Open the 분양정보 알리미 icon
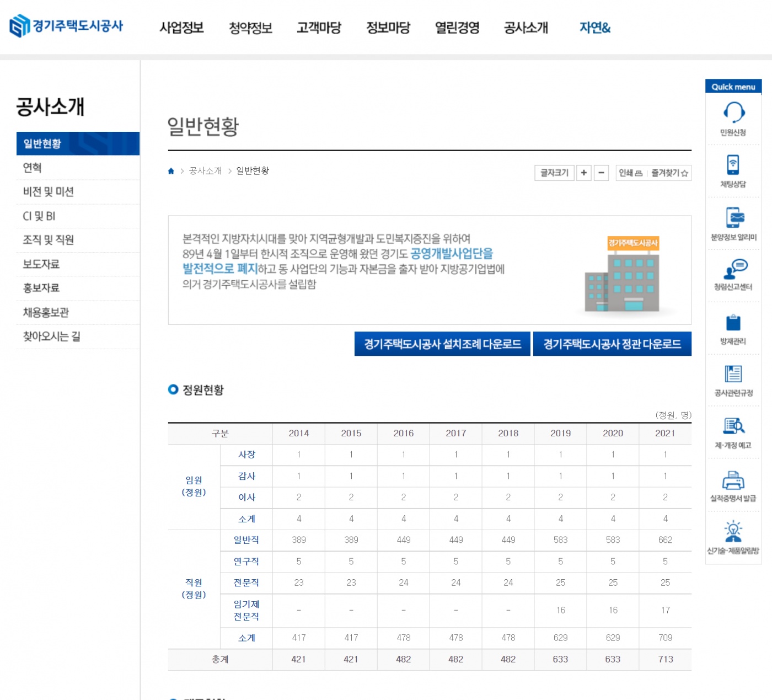 pyautogui.click(x=733, y=218)
